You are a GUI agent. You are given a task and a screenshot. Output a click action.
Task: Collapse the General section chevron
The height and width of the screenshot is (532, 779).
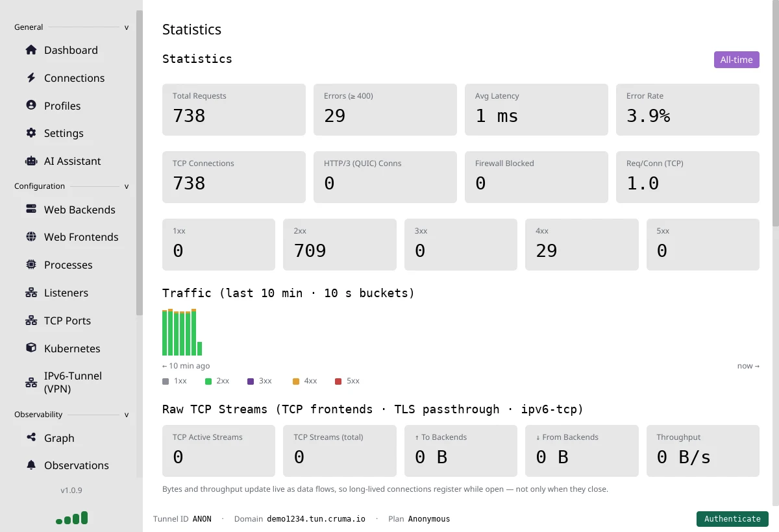coord(127,28)
